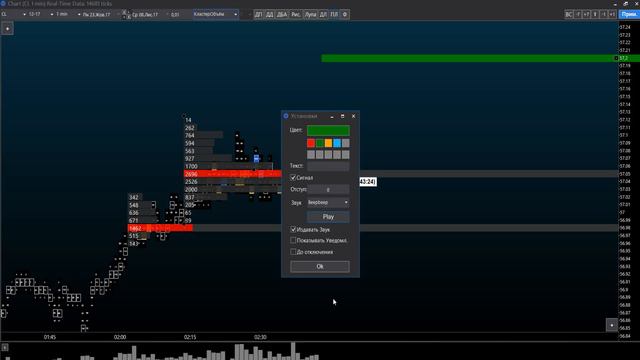Click the volume panel collapse icon

tap(4, 347)
